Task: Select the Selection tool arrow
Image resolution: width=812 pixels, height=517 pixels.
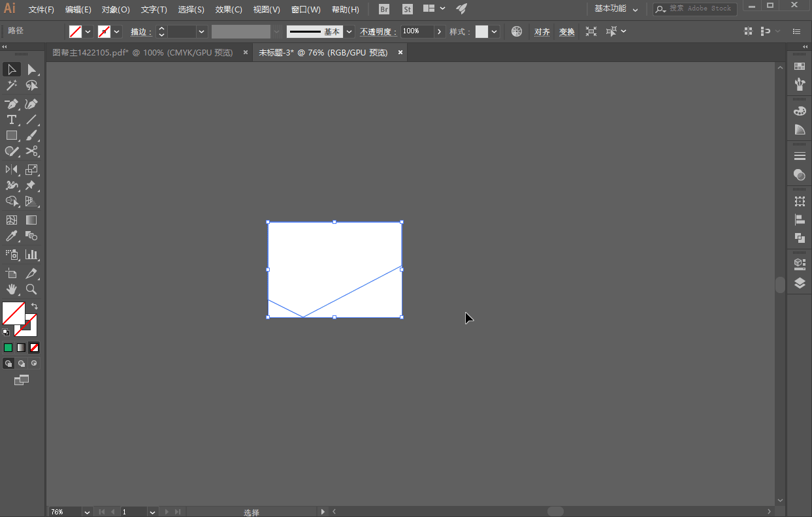Action: (x=12, y=70)
